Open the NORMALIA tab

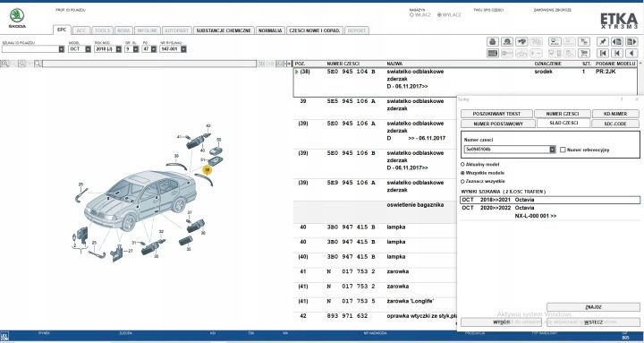pos(270,30)
